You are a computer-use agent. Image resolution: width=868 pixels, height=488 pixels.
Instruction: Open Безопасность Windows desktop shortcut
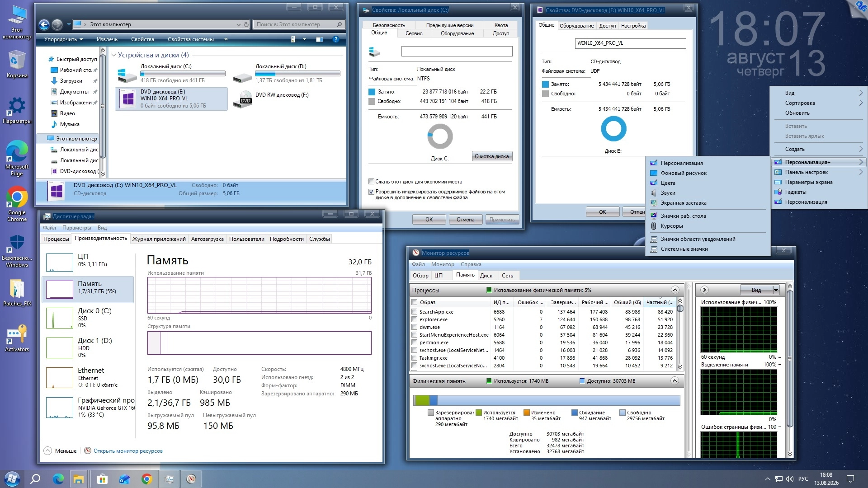coord(17,251)
